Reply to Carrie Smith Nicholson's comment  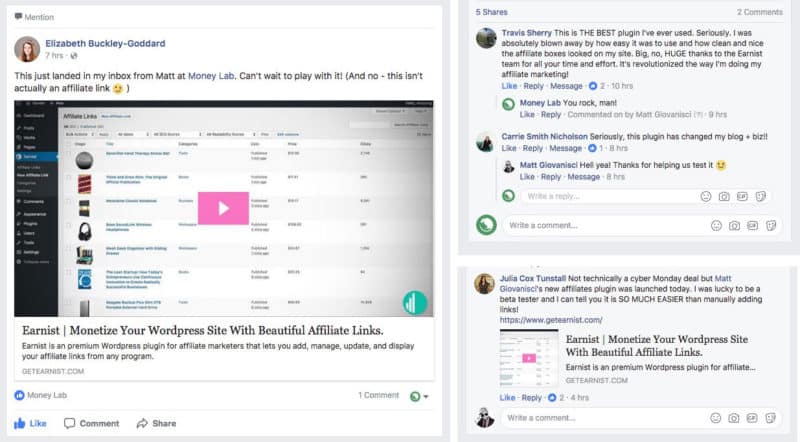click(x=533, y=148)
